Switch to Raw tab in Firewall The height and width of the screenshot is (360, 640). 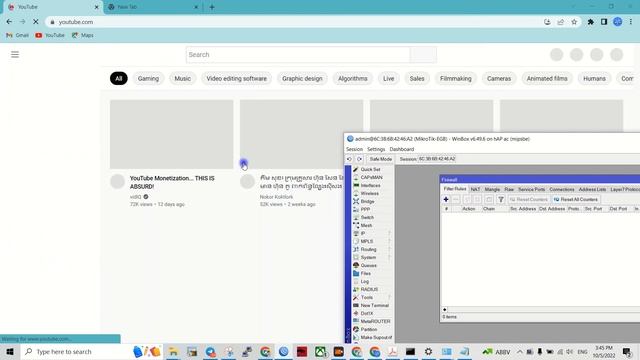click(509, 189)
